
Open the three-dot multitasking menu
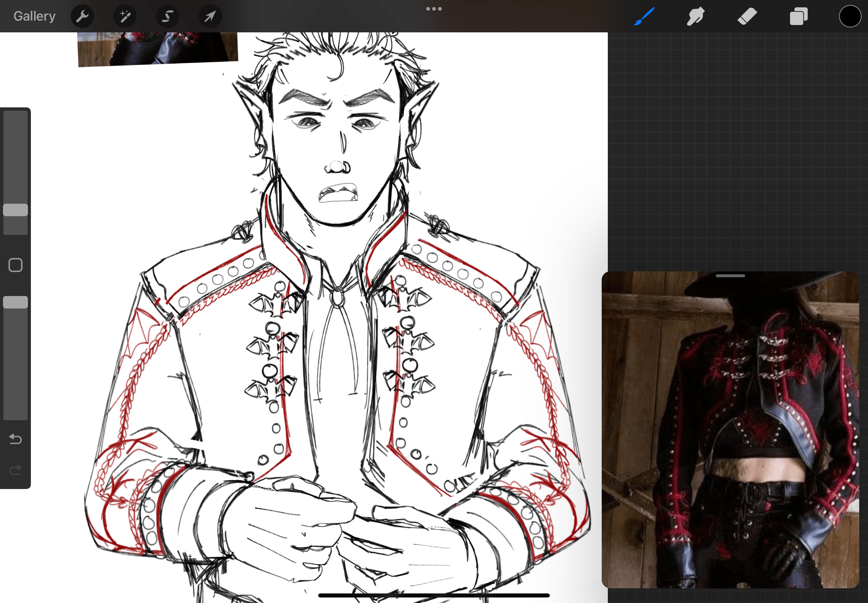tap(434, 9)
